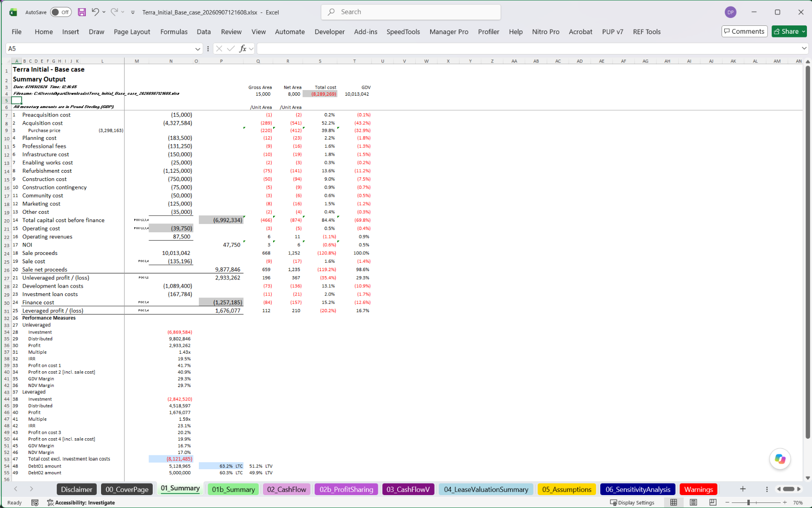Click the Search box in the title bar
Screen dimensions: 812x508
(x=411, y=12)
